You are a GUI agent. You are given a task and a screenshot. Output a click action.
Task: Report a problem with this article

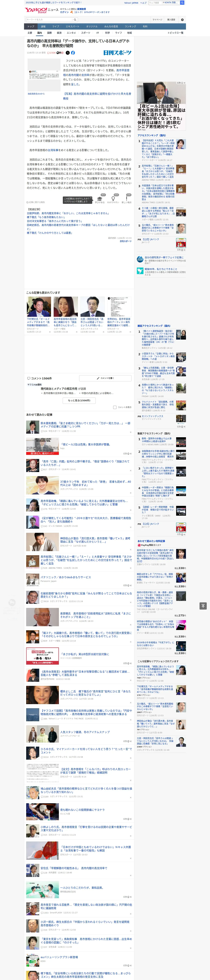36,202
